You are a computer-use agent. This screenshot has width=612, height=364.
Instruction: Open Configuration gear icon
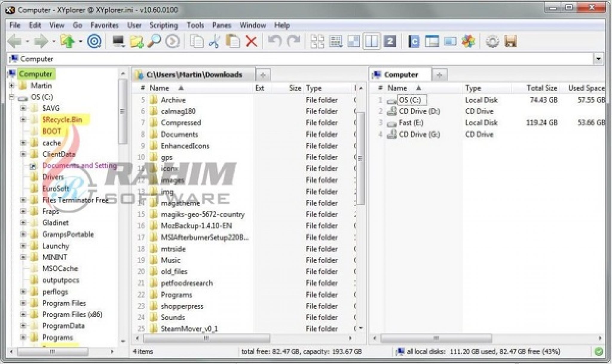(x=492, y=41)
